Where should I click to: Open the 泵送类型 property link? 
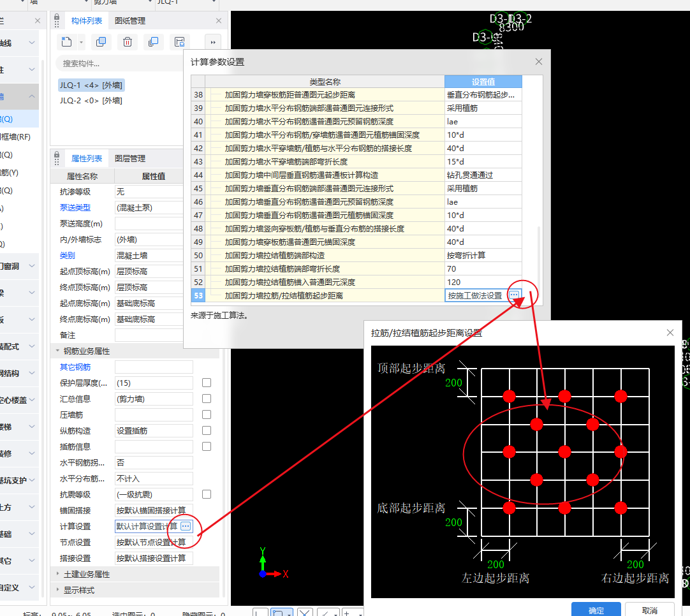[75, 207]
